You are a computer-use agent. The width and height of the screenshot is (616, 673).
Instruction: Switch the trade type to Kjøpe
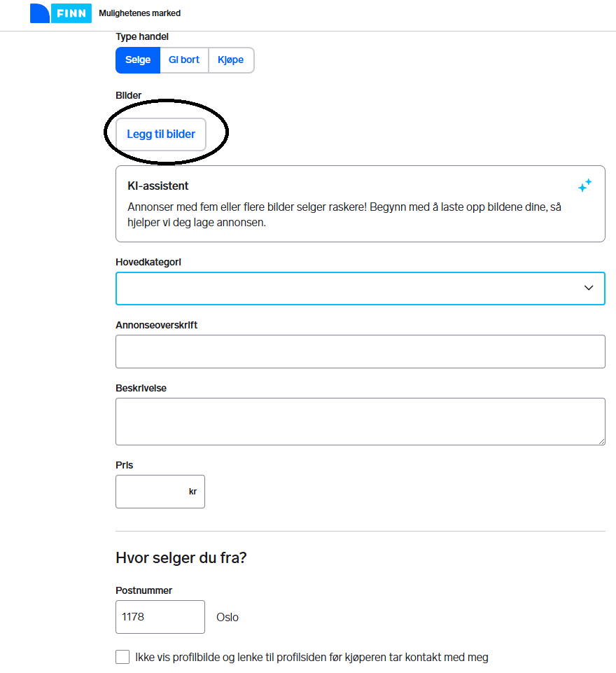point(231,60)
